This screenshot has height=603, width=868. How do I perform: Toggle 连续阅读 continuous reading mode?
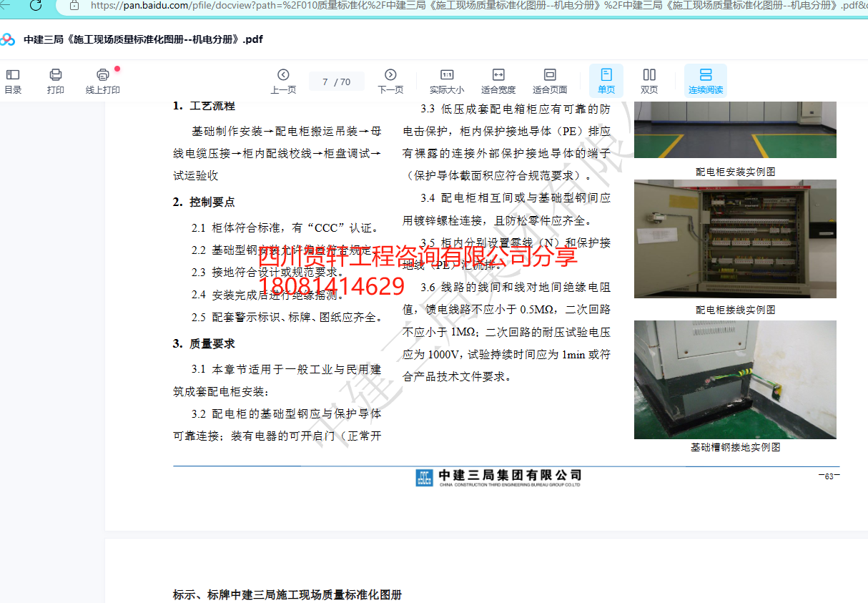click(706, 81)
